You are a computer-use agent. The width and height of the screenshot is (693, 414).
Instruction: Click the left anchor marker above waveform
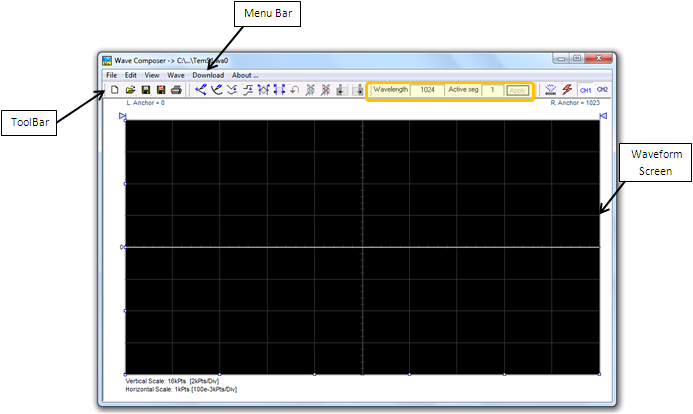coord(123,117)
